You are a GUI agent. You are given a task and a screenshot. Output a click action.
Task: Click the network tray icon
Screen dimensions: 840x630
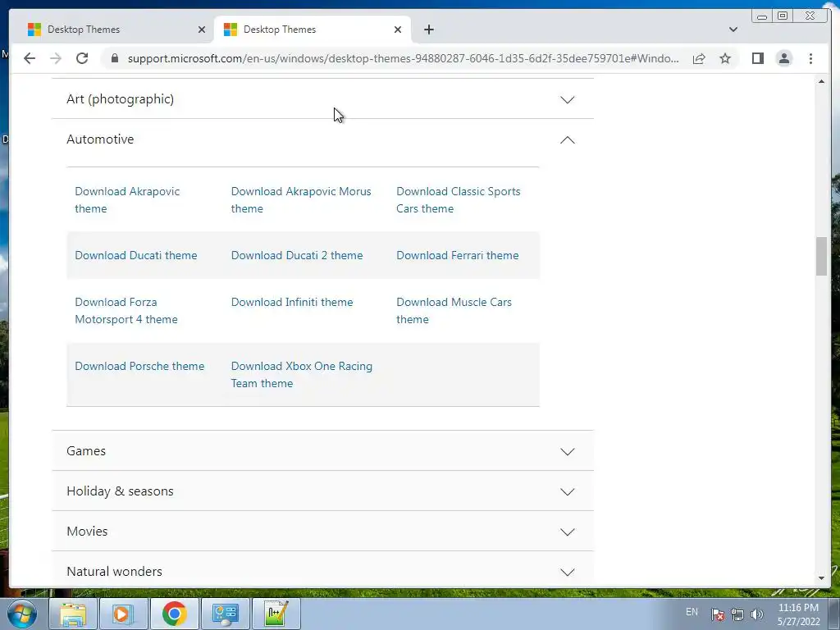coord(737,614)
